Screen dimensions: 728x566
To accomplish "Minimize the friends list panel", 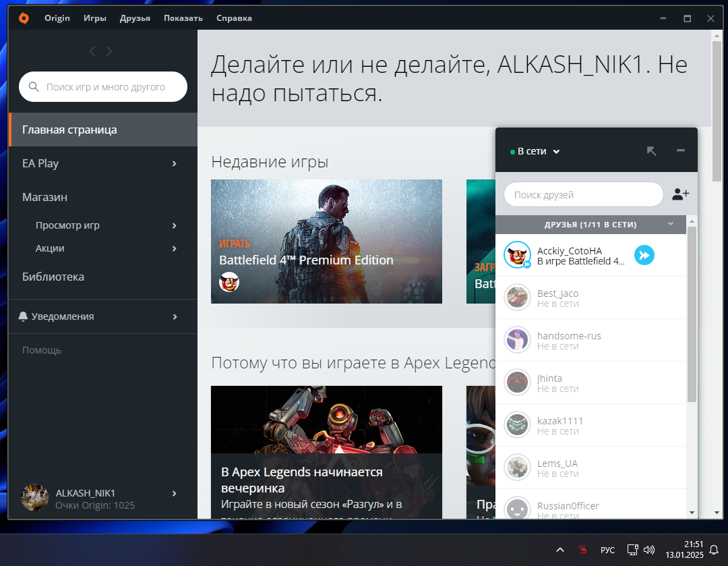I will tap(681, 150).
